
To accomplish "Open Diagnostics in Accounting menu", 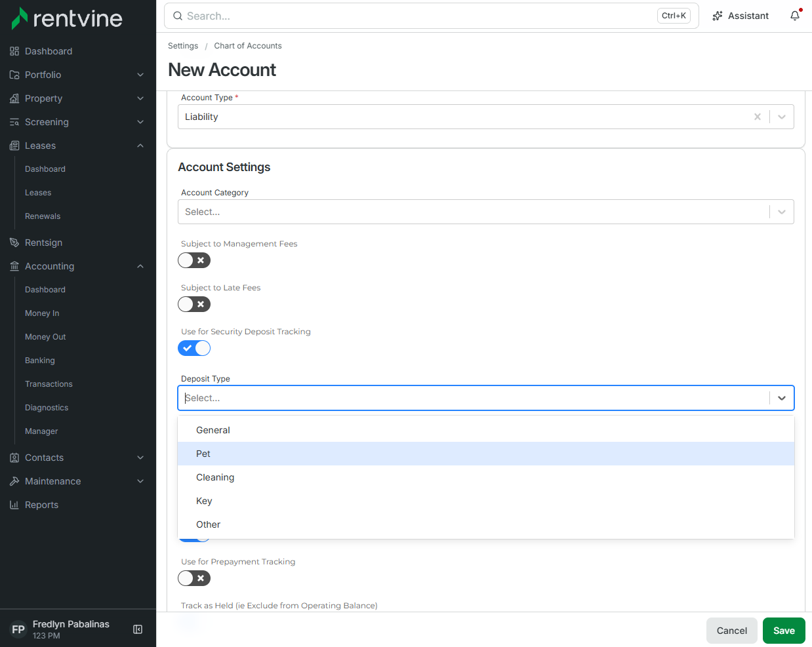I will (x=47, y=408).
